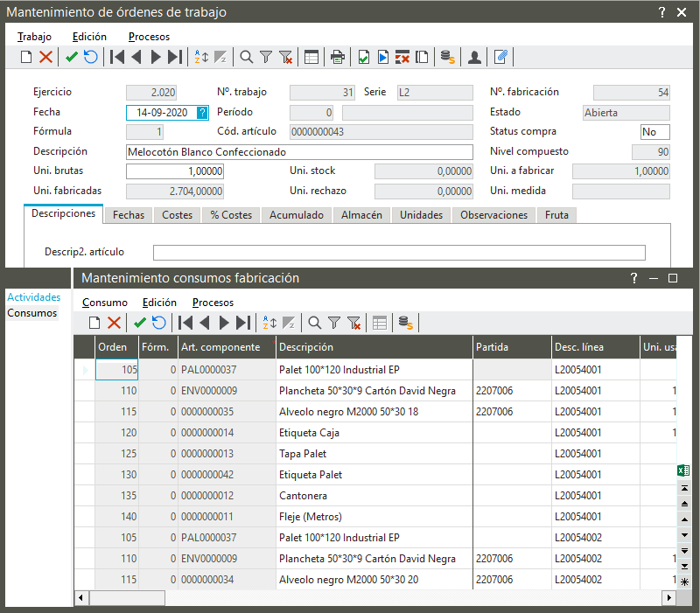The height and width of the screenshot is (613, 700).
Task: Open the Almacén tab
Action: click(x=361, y=215)
